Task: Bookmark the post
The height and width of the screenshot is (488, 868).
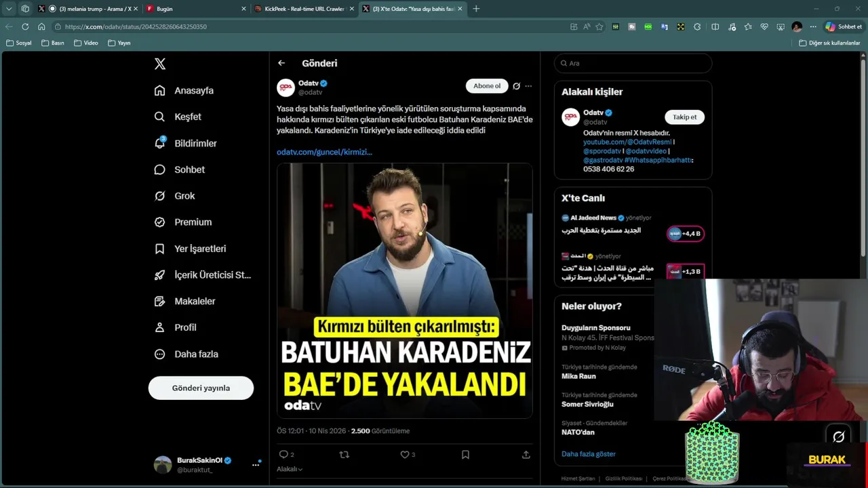Action: (x=465, y=455)
